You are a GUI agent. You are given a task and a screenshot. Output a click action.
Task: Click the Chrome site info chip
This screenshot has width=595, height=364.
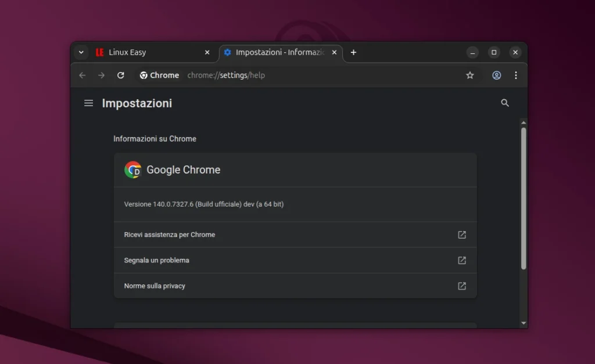click(160, 75)
